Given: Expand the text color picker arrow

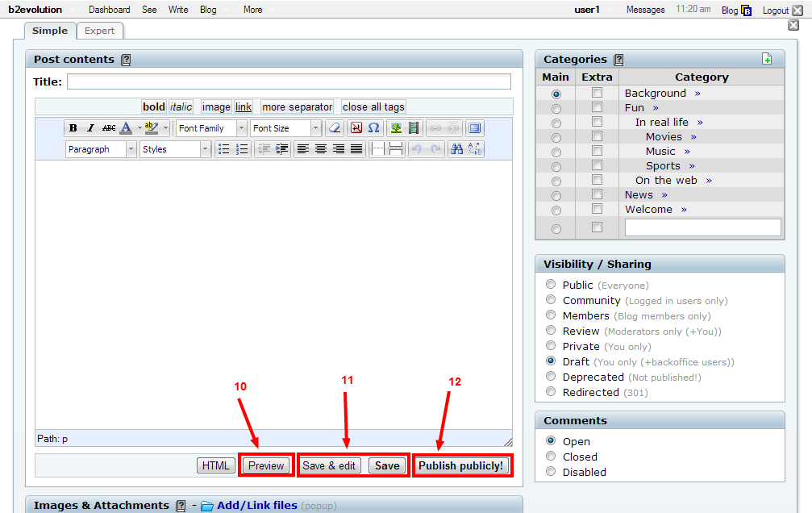Looking at the screenshot, I should 139,128.
